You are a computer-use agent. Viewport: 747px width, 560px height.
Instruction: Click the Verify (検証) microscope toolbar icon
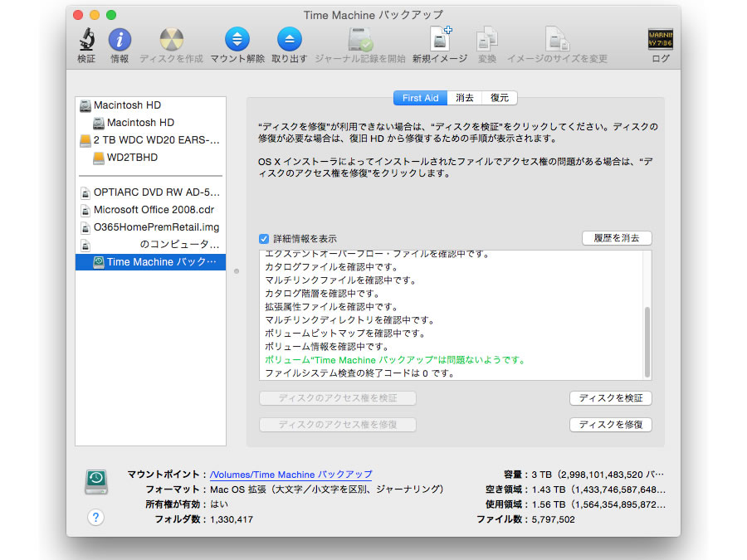pyautogui.click(x=86, y=40)
